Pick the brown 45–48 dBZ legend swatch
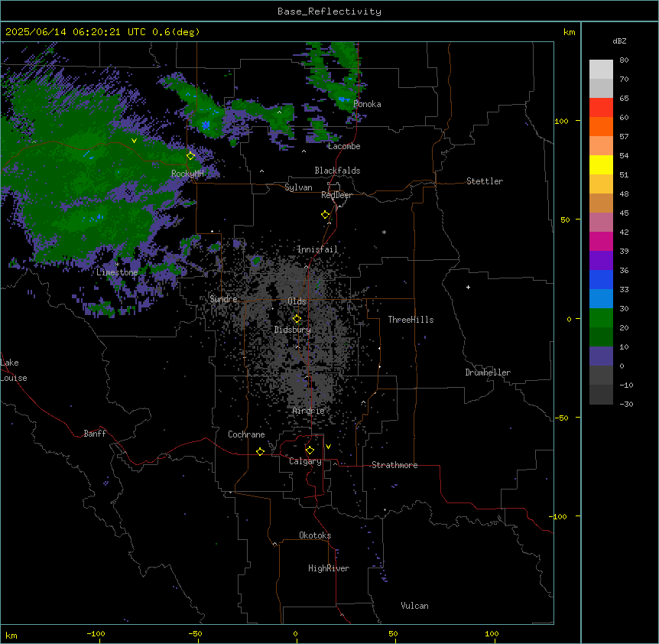The height and width of the screenshot is (644, 659). [x=601, y=203]
